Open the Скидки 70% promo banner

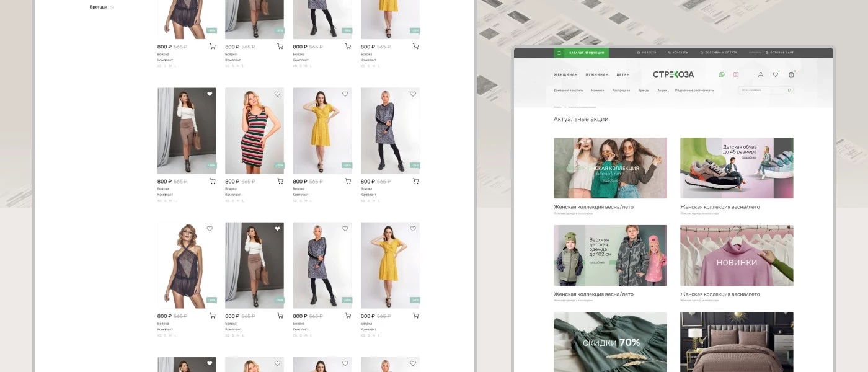click(610, 342)
